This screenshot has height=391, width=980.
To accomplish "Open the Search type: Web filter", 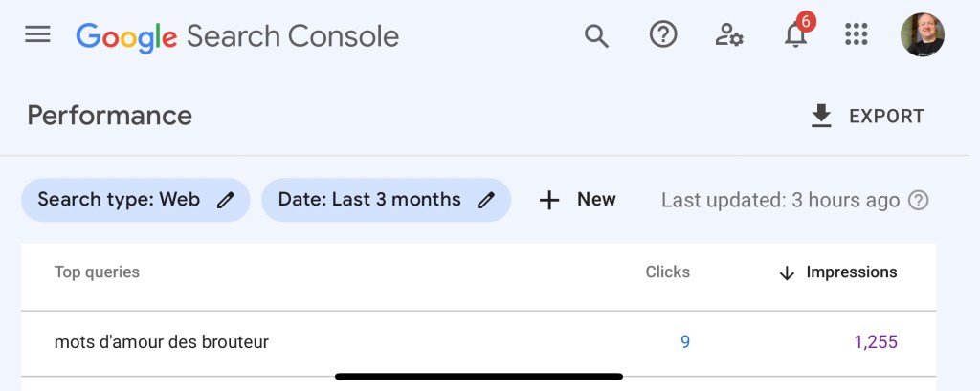I will (x=119, y=200).
